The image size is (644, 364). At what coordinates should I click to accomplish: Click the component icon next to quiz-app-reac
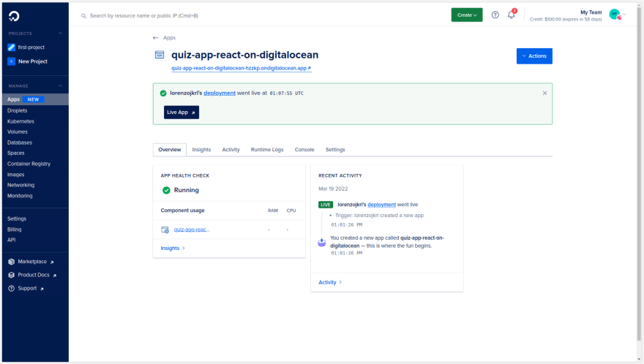[165, 230]
